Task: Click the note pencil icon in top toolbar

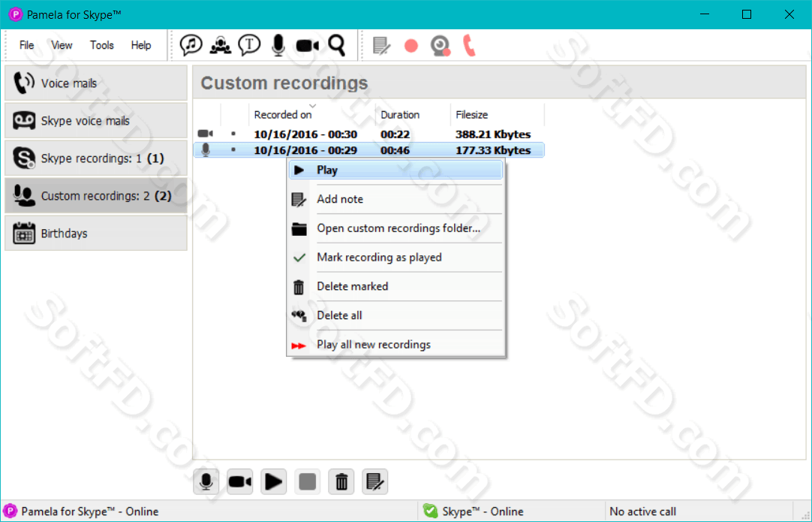Action: [382, 46]
